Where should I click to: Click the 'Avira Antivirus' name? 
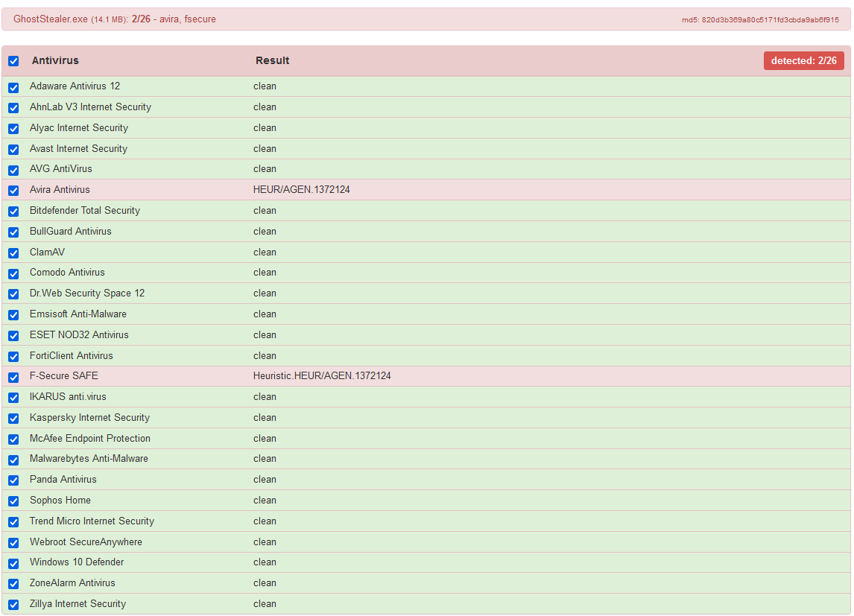click(60, 189)
